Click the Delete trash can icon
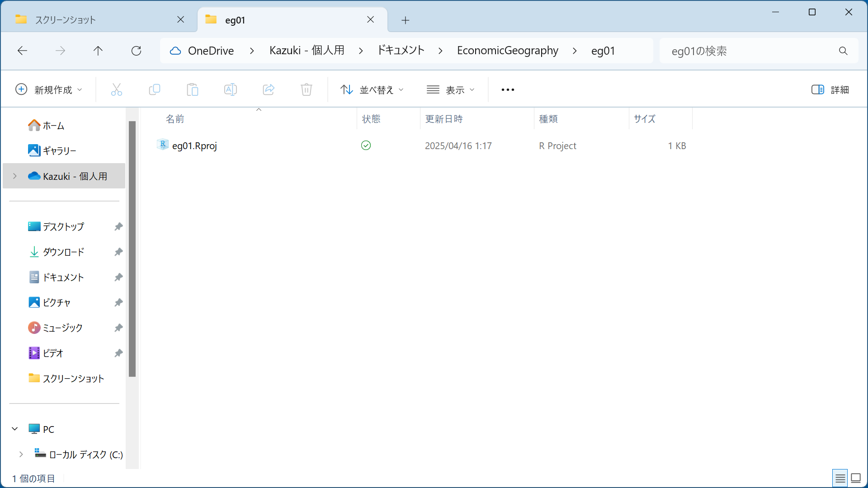The image size is (868, 488). [x=307, y=89]
